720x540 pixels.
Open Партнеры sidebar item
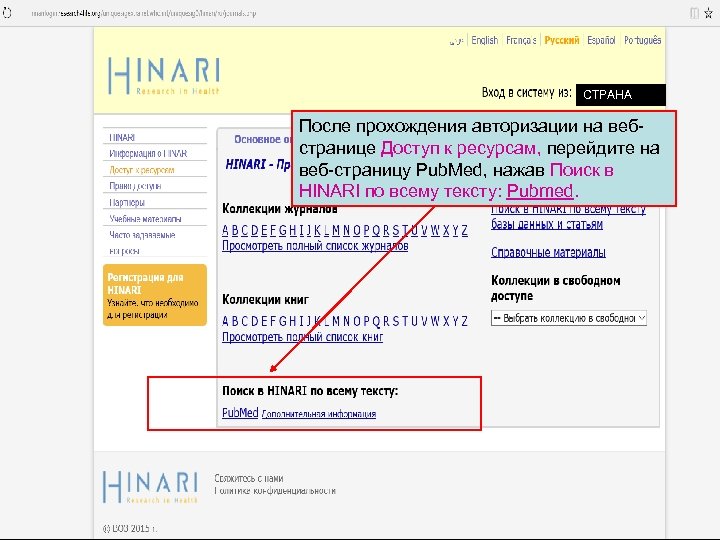(x=127, y=202)
